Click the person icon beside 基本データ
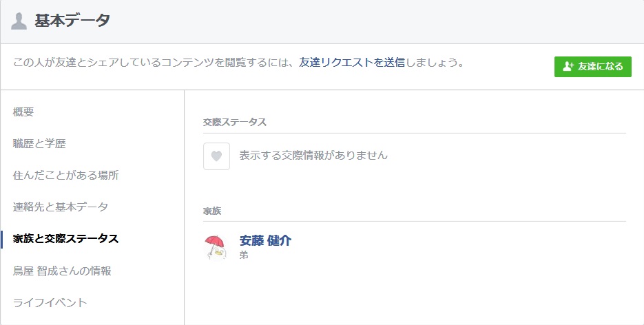 (x=19, y=21)
